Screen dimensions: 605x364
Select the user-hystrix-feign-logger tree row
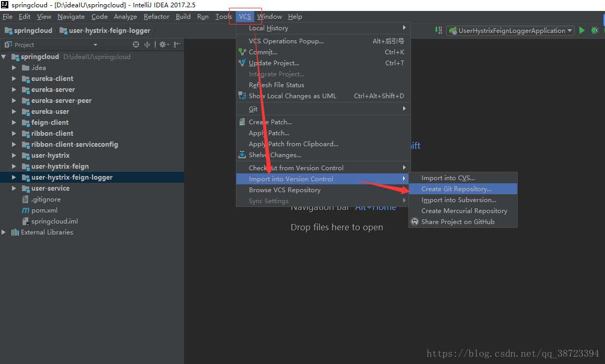92,177
